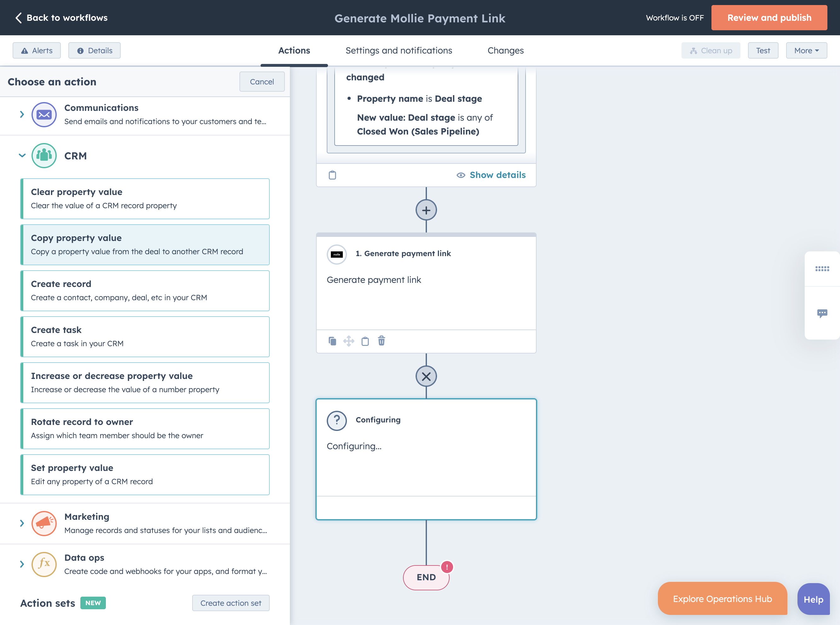Image resolution: width=840 pixels, height=625 pixels.
Task: Switch to Settings and notifications tab
Action: pos(399,51)
